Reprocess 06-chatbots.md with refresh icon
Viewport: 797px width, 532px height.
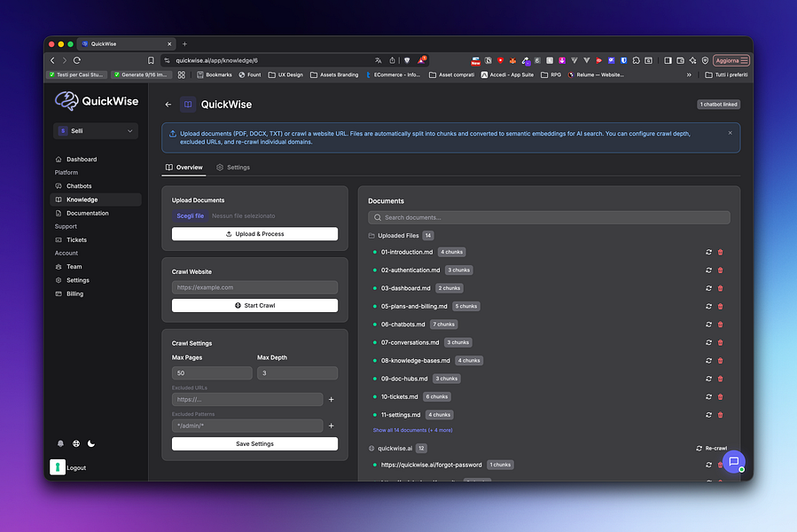[708, 325]
